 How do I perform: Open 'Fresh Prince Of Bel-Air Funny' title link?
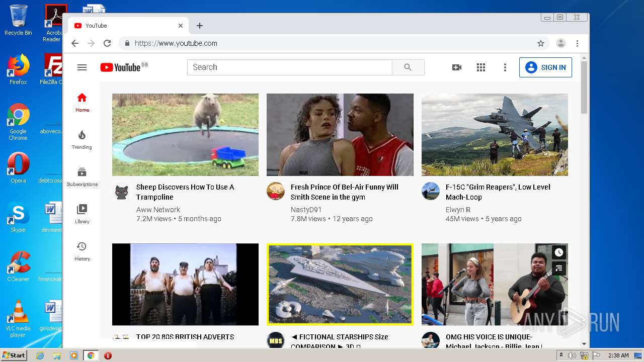(x=345, y=192)
